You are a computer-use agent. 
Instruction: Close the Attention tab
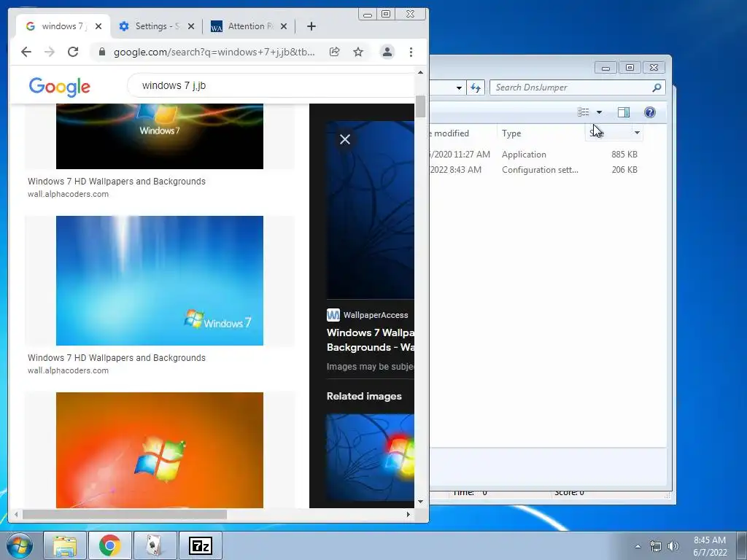[x=284, y=26]
